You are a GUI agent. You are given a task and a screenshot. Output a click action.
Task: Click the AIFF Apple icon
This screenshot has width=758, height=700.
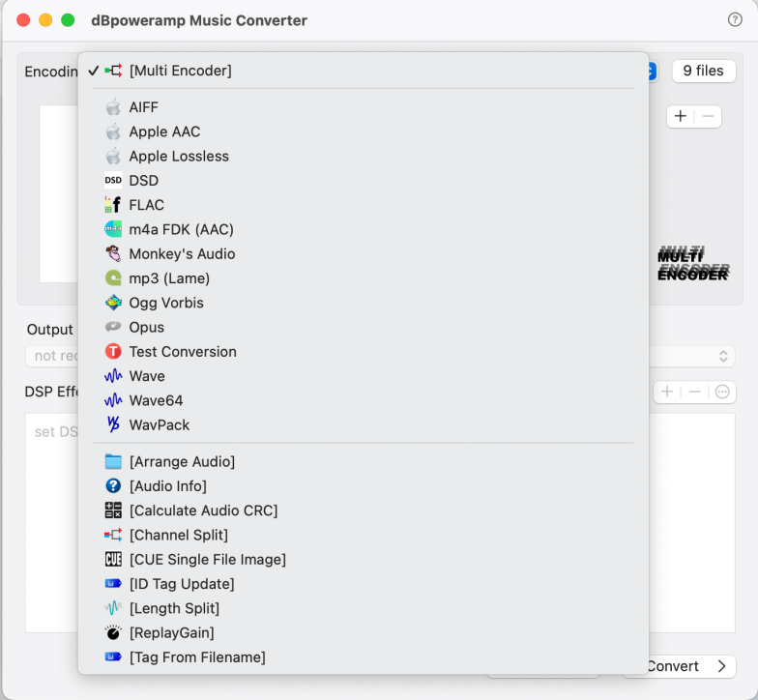tap(113, 107)
